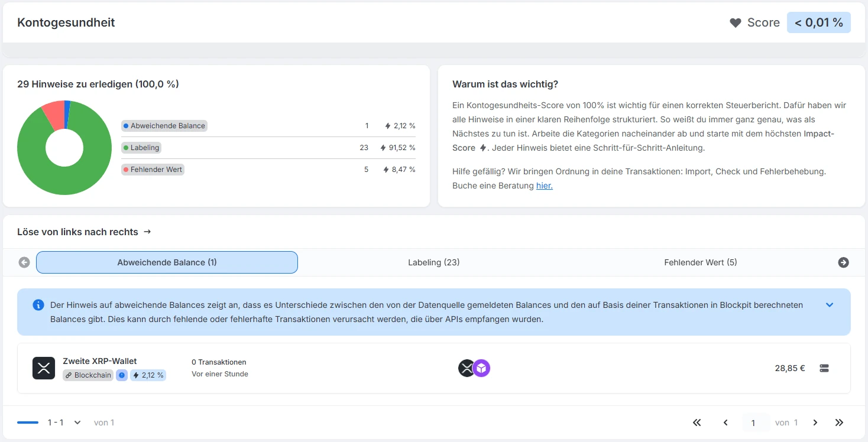868x442 pixels.
Task: Click the Fehlender Wert legend chip
Action: tap(153, 170)
